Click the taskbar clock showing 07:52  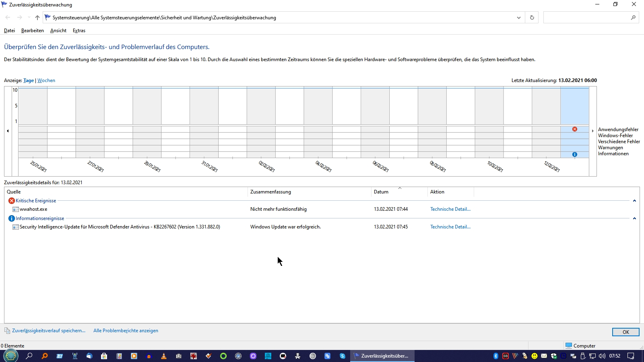[x=615, y=356]
